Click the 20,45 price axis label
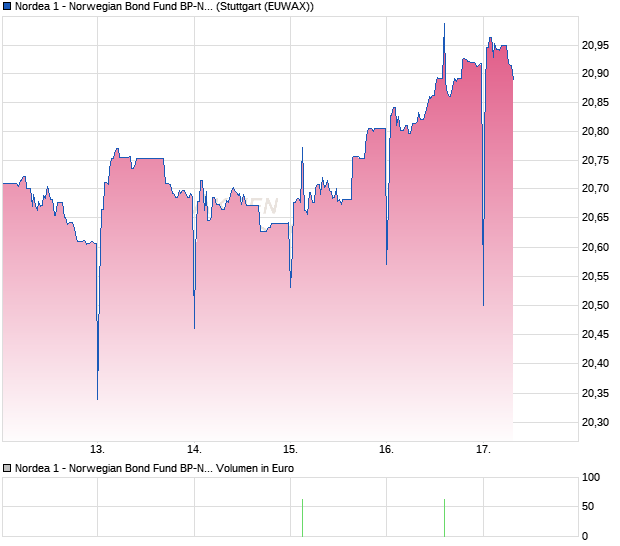 tap(595, 334)
